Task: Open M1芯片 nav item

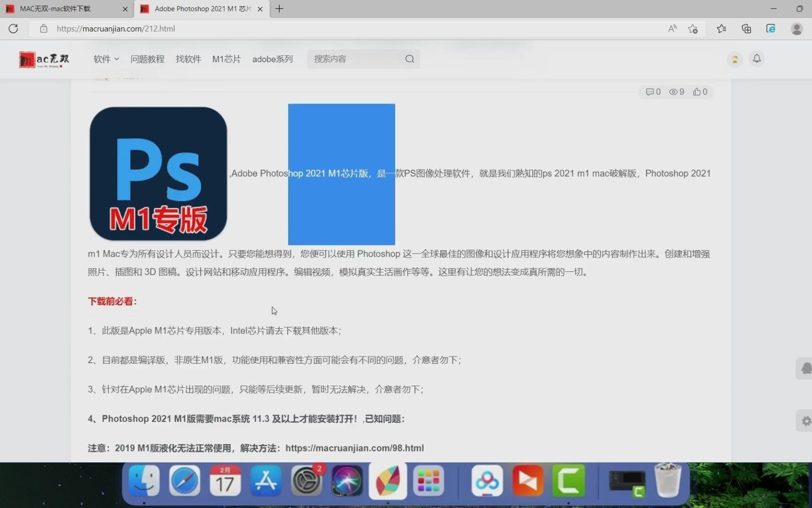Action: point(226,59)
